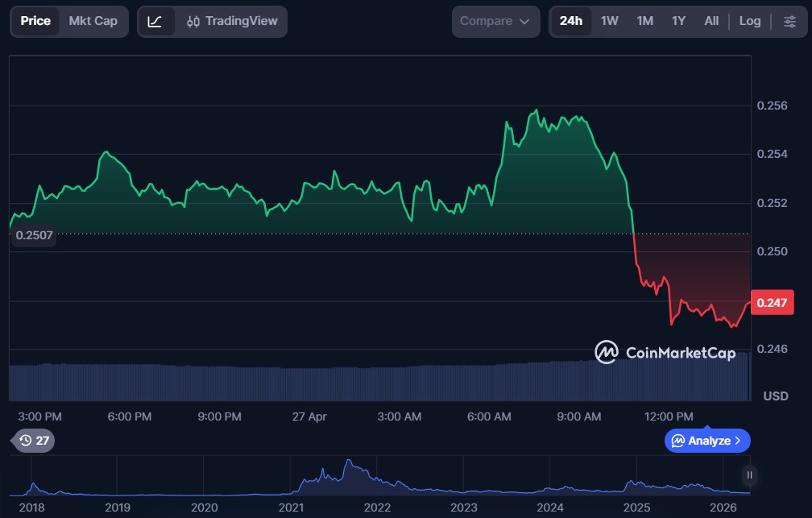Open the chart settings sliders icon
The image size is (812, 518).
pos(790,21)
